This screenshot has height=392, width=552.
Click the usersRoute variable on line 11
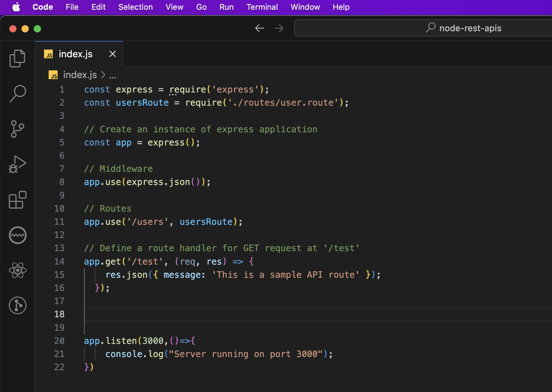pos(206,222)
